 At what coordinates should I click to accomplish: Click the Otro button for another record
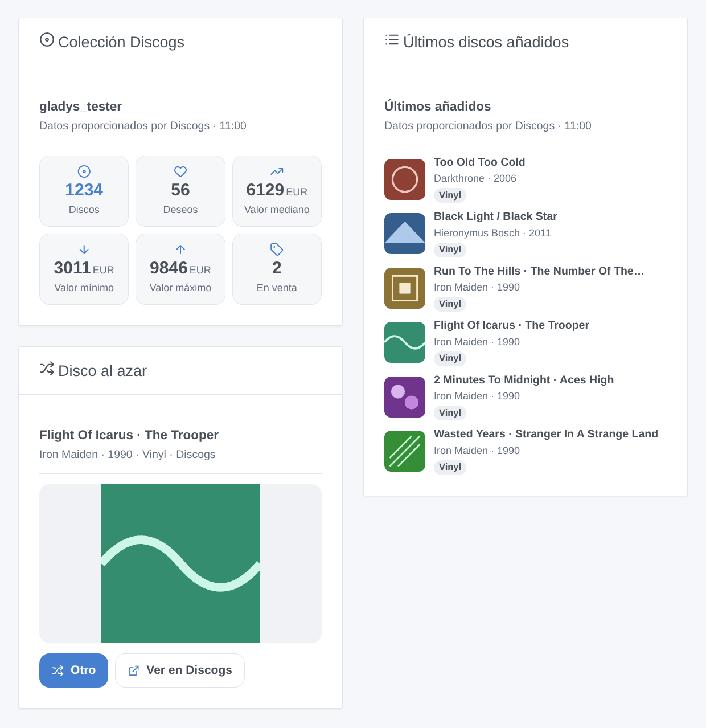73,670
